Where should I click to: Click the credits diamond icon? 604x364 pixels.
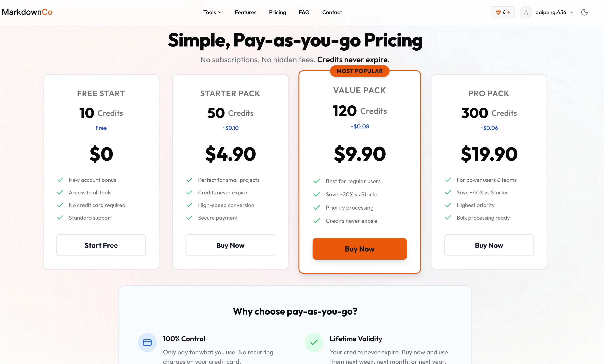point(498,12)
